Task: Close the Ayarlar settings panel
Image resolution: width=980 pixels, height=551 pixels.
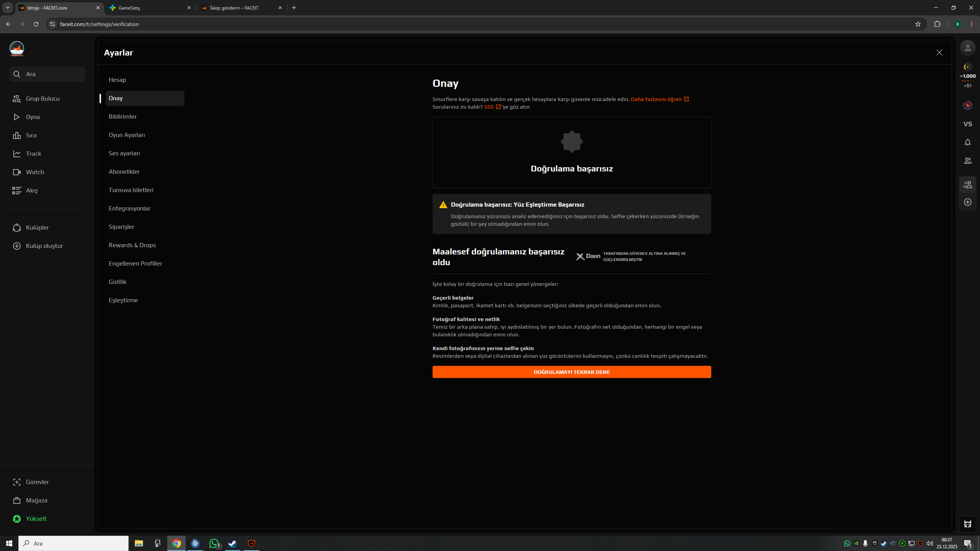Action: coord(939,52)
